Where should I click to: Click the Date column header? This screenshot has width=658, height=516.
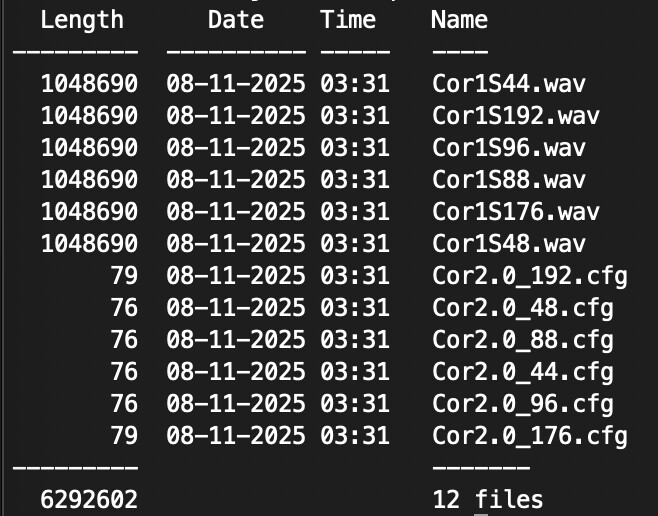236,19
